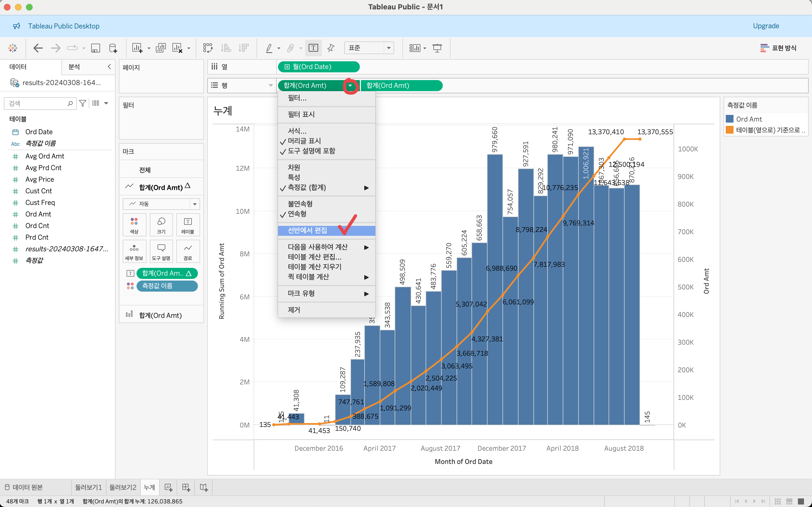Click the undo back arrow icon

pos(38,48)
